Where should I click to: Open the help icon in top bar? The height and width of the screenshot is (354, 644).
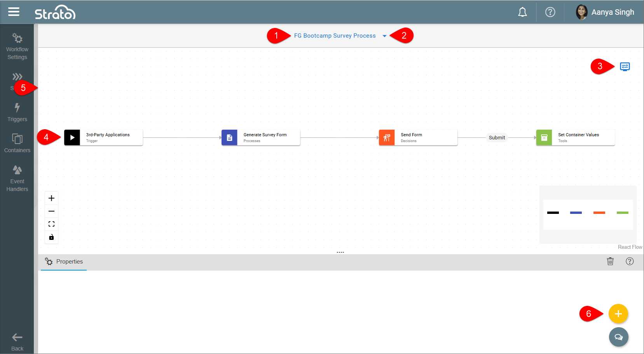[x=550, y=12]
